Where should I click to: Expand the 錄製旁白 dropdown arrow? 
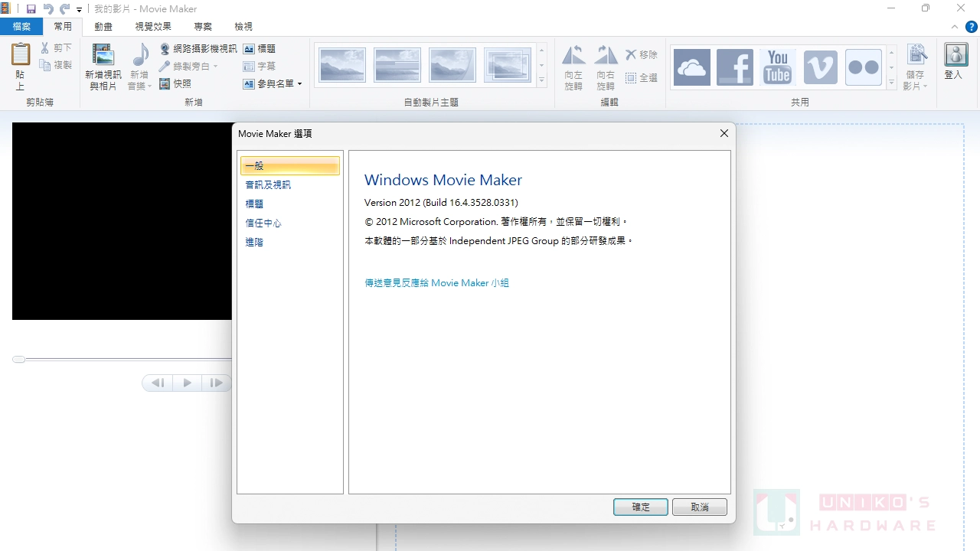pos(216,67)
